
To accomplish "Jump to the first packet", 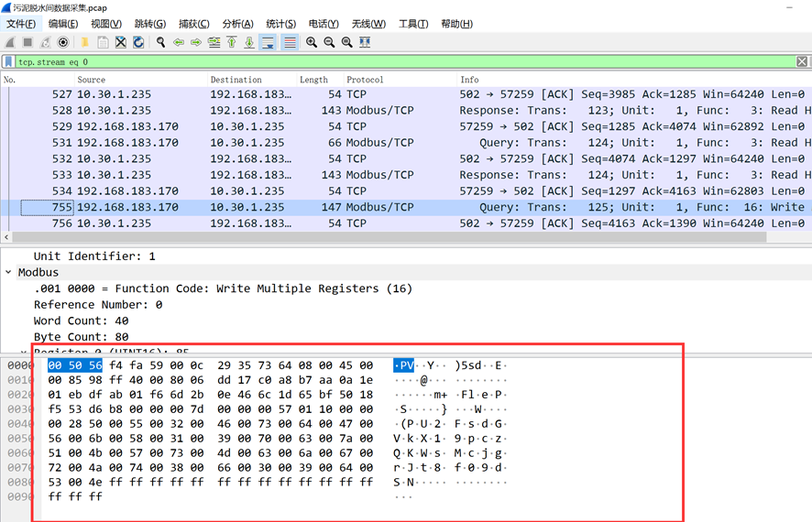I will coord(232,42).
